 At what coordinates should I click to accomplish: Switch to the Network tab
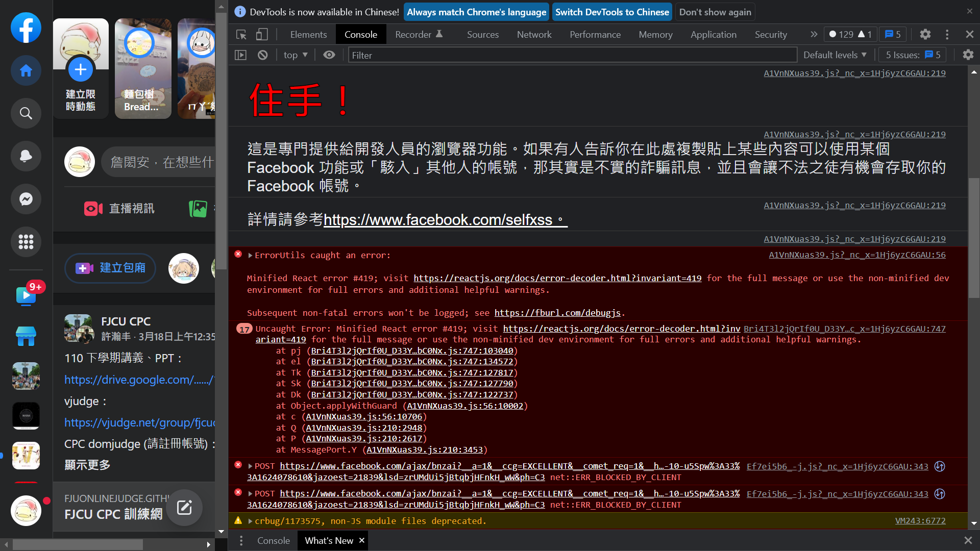(x=534, y=35)
